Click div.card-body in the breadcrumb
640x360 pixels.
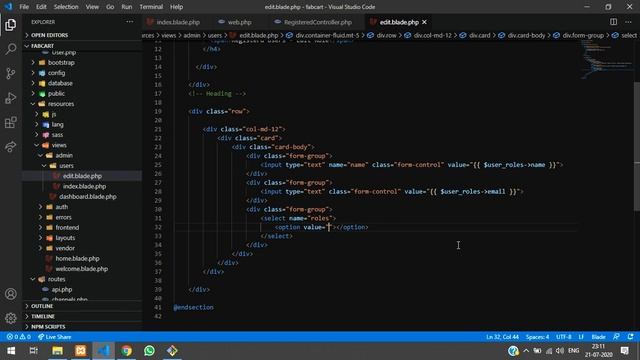click(526, 36)
